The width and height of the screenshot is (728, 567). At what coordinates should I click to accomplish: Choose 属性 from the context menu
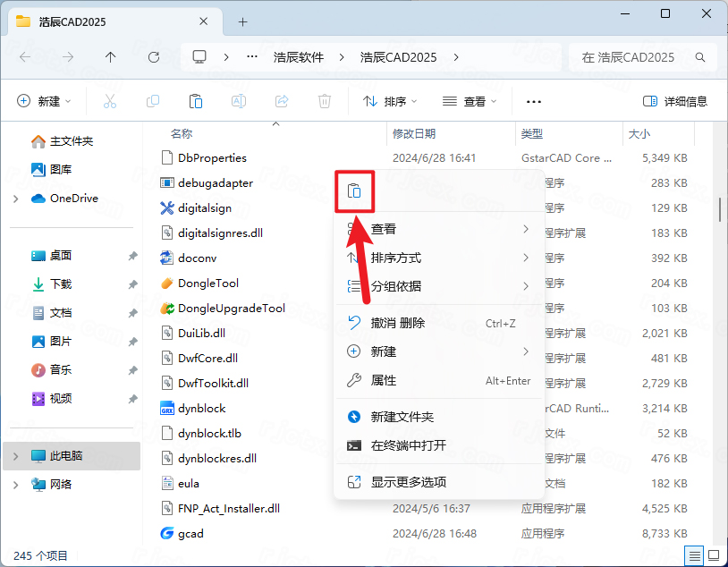(384, 380)
